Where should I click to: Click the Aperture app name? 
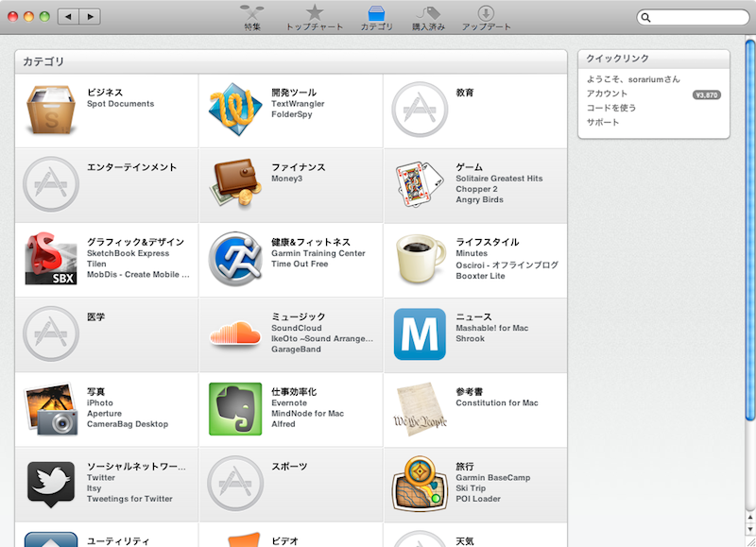(104, 414)
